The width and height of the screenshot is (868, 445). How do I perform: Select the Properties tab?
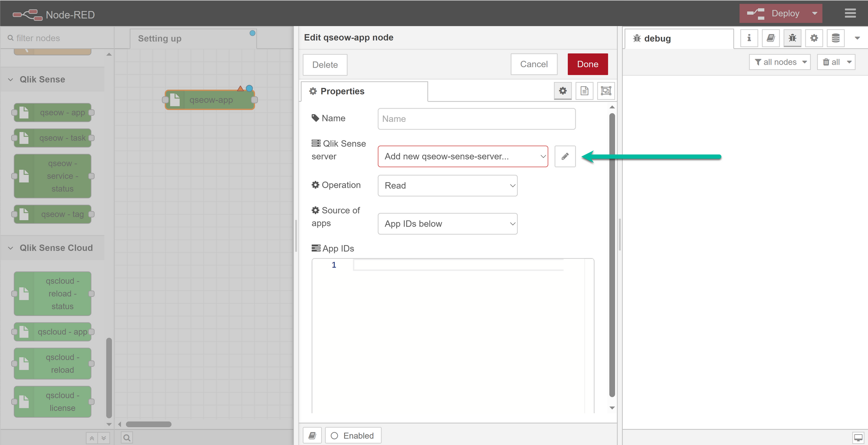click(x=364, y=91)
